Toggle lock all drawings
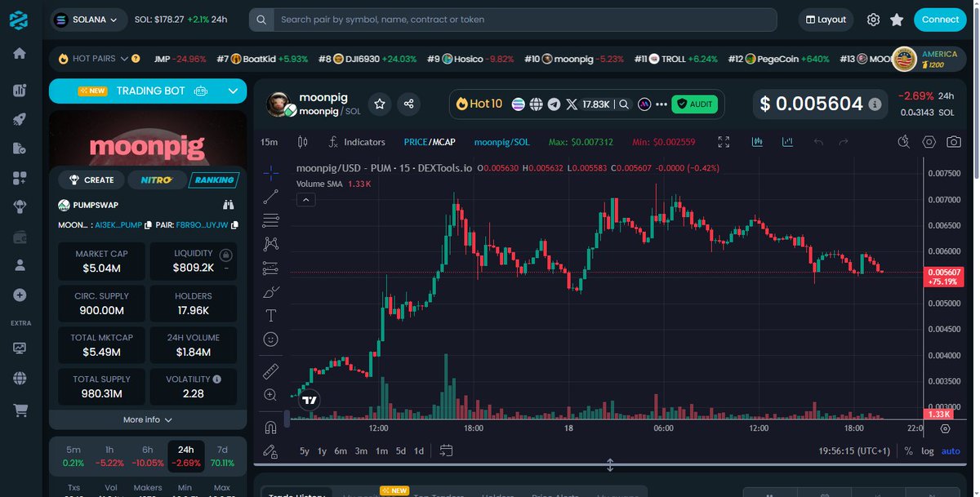The width and height of the screenshot is (980, 497). [x=271, y=450]
